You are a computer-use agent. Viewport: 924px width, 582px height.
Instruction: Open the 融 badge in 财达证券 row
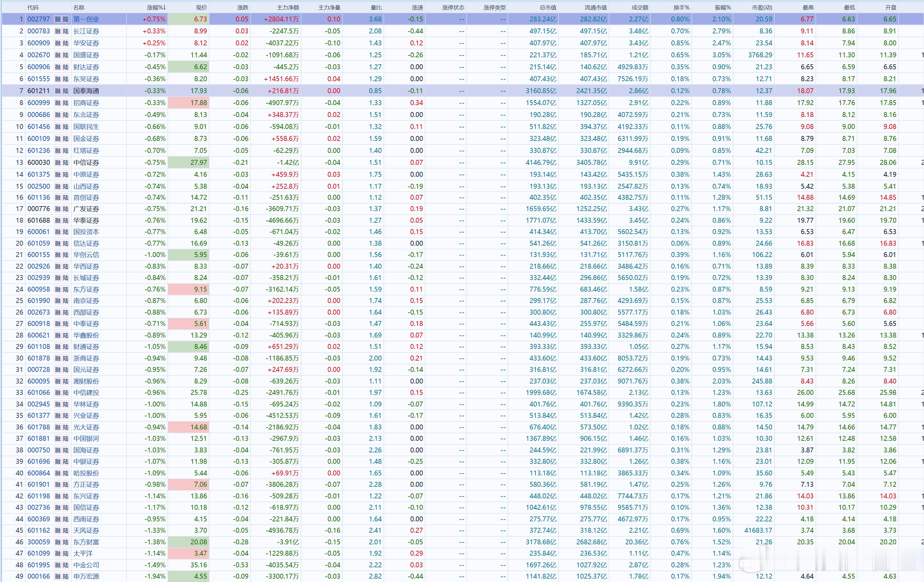click(x=58, y=67)
